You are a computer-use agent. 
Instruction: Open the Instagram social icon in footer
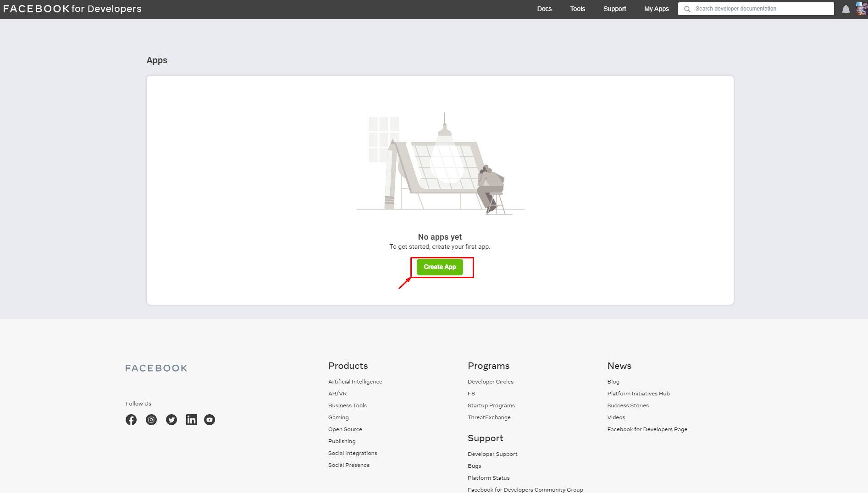click(x=151, y=420)
